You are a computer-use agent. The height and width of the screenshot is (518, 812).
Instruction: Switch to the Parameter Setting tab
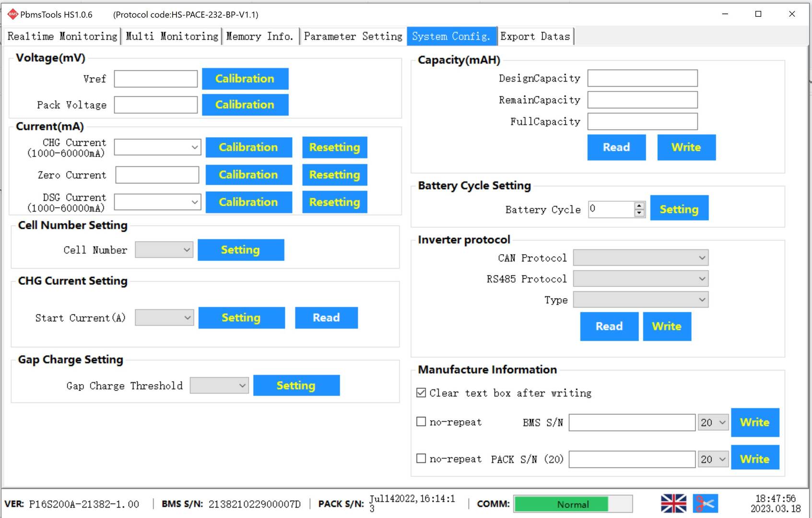point(353,36)
